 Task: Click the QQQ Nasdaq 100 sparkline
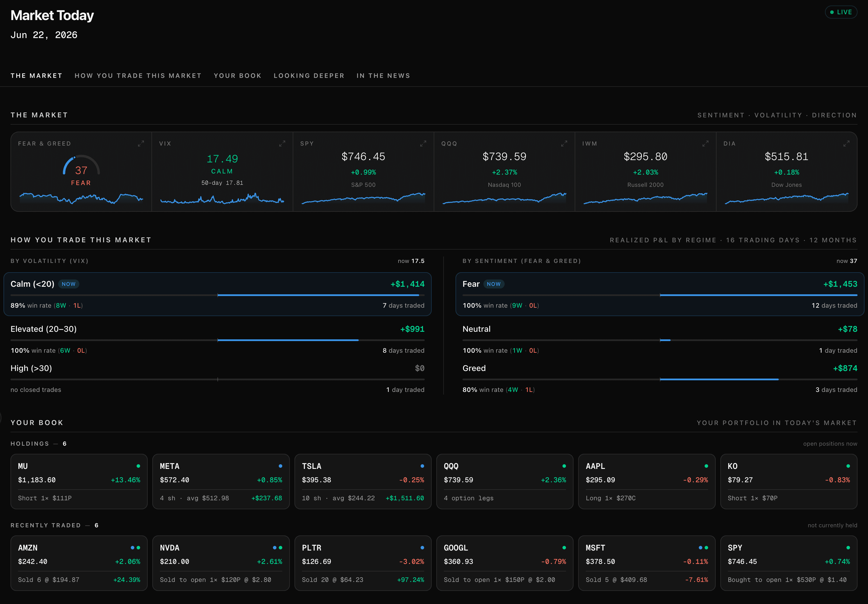[504, 198]
